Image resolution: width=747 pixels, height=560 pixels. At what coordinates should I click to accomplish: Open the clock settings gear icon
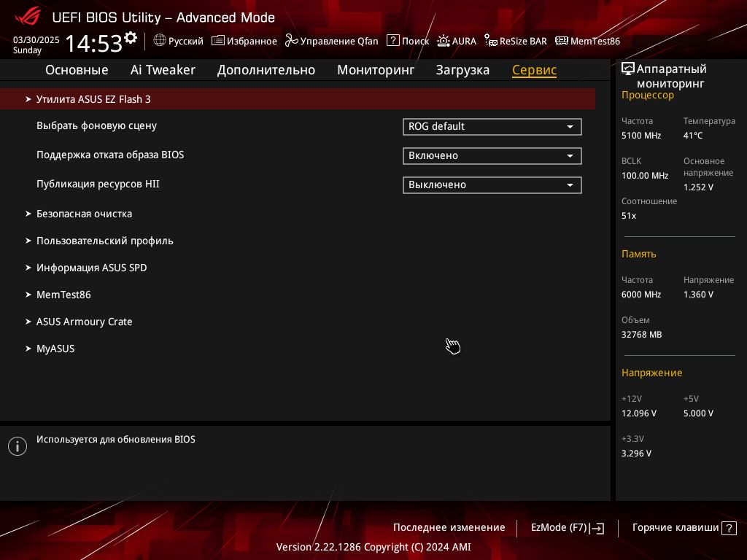point(131,37)
